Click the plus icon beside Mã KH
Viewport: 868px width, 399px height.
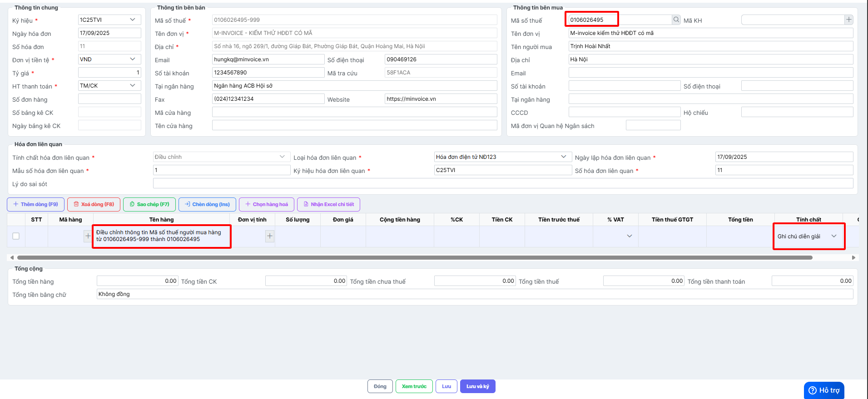pyautogui.click(x=848, y=20)
